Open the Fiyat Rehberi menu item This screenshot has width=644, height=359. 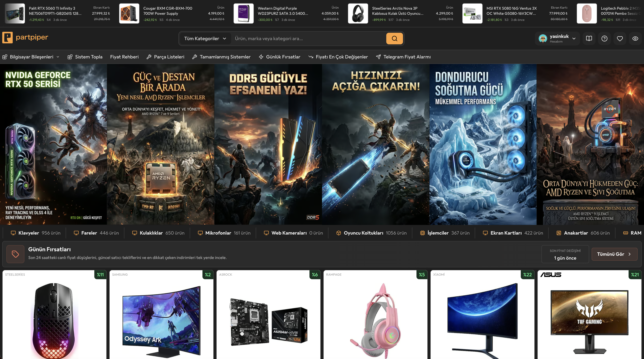point(124,57)
